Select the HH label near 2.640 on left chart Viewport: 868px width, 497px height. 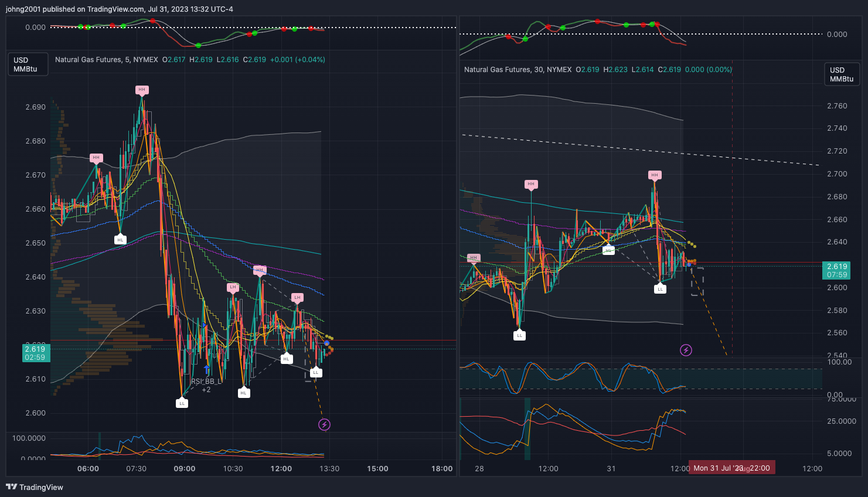click(x=260, y=270)
